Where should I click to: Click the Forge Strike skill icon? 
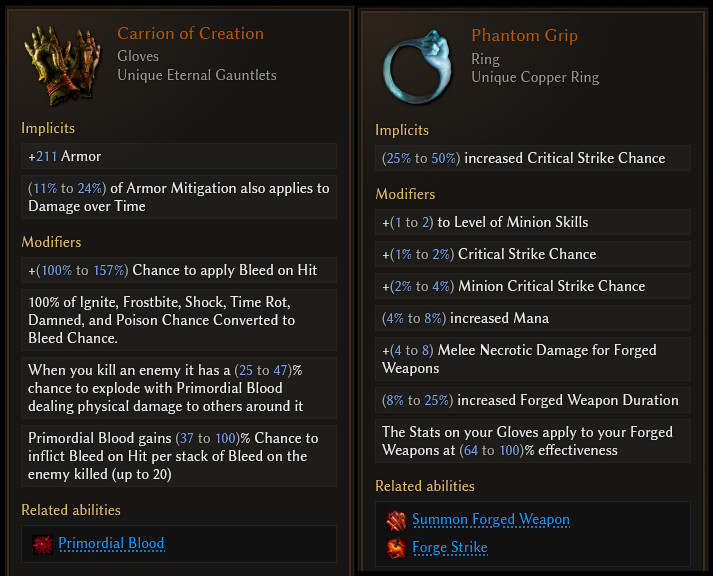(396, 548)
